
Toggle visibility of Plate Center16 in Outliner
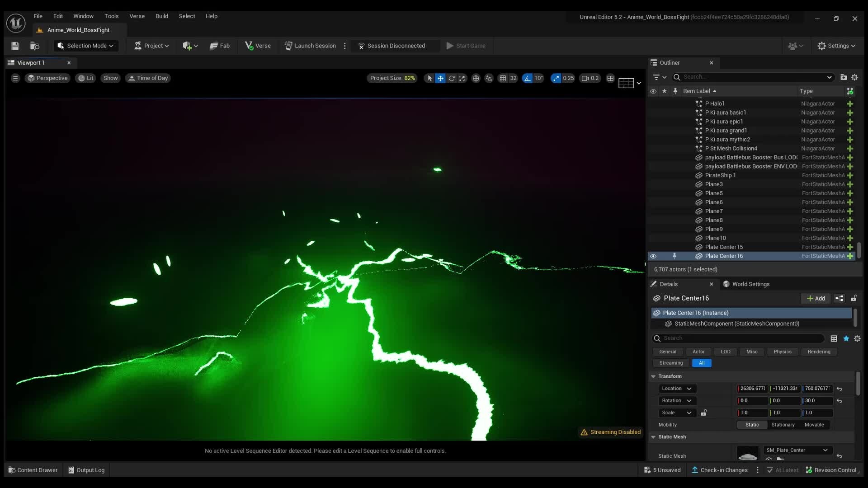tap(653, 256)
